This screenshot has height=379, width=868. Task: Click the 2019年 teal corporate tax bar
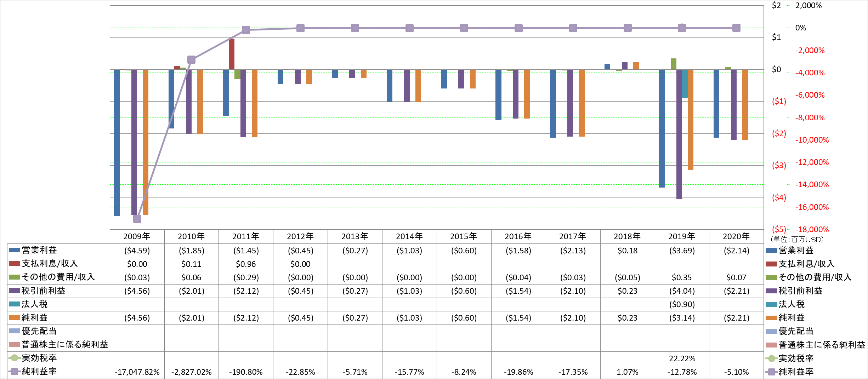685,84
